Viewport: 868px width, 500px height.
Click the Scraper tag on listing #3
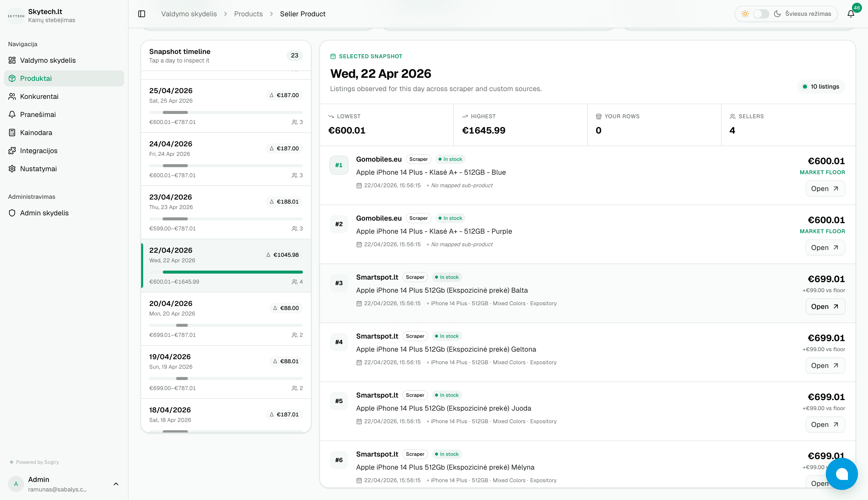tap(415, 277)
